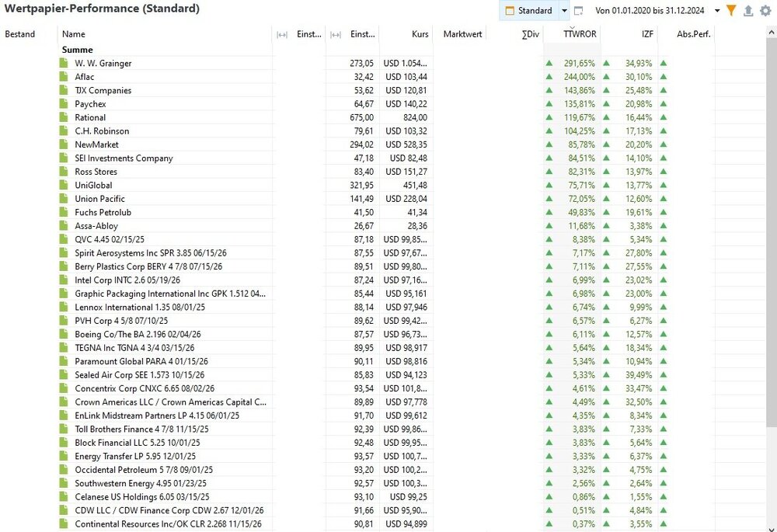Viewport: 777px width, 532px height.
Task: Select the Standard view configuration
Action: [x=529, y=10]
